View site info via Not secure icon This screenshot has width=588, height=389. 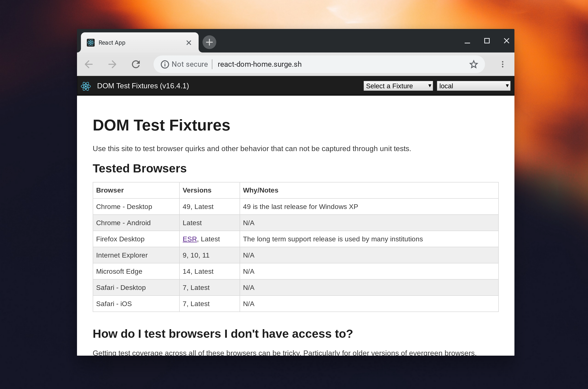click(165, 65)
